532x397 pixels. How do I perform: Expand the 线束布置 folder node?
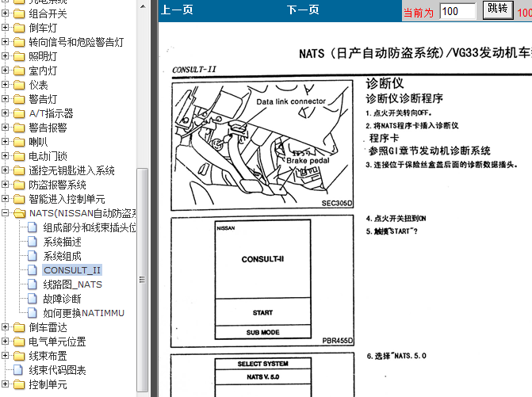[x=5, y=355]
